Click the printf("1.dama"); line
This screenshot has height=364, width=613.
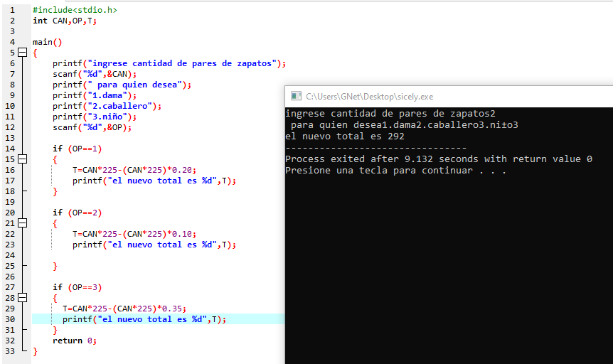95,95
